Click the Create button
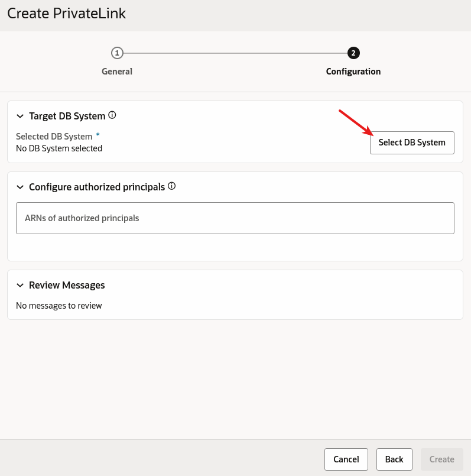The height and width of the screenshot is (476, 471). 442,459
